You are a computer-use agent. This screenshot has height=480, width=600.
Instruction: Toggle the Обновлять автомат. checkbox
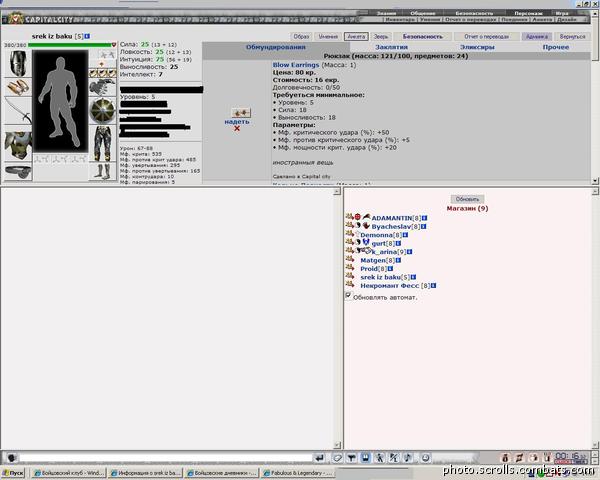(348, 296)
